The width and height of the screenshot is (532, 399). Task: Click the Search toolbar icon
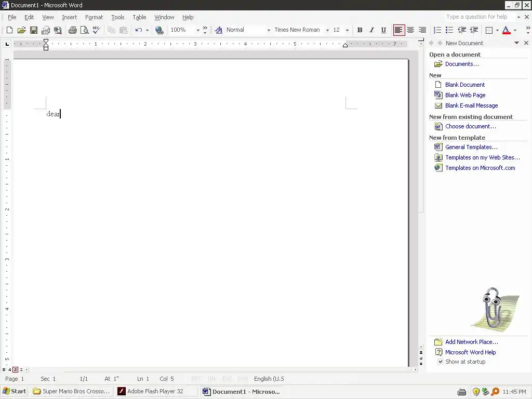tap(58, 30)
